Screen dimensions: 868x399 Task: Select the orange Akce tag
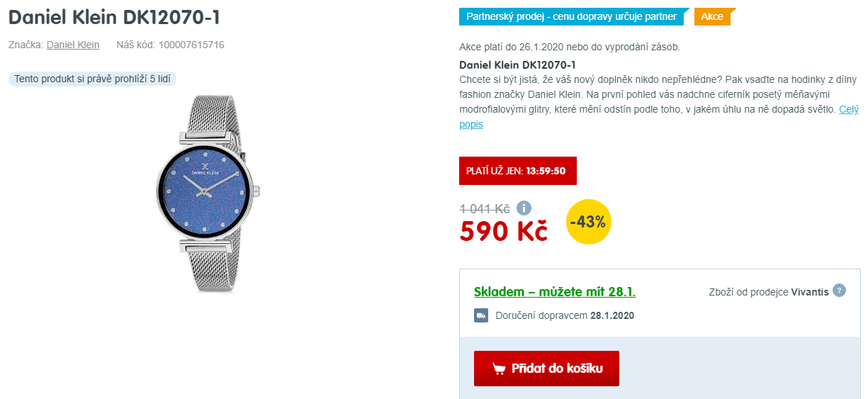[x=712, y=16]
